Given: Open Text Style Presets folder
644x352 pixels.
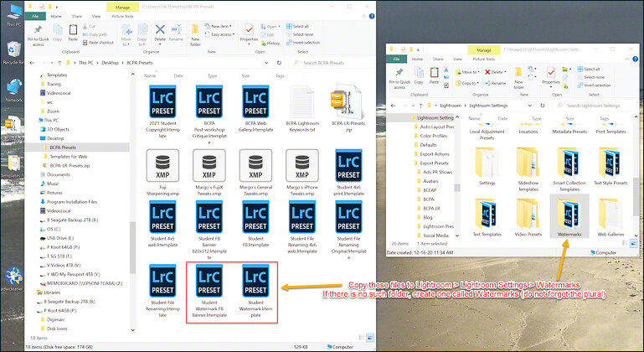Looking at the screenshot, I should pyautogui.click(x=611, y=166).
